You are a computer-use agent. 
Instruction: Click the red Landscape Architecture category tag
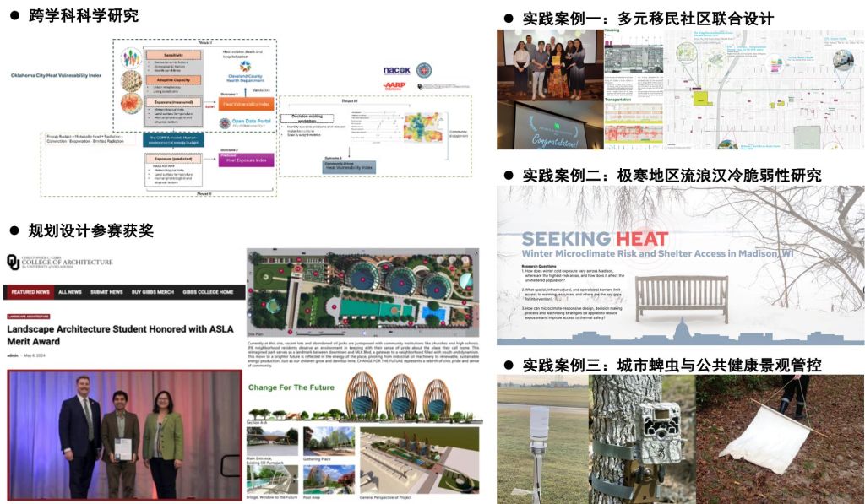pos(29,317)
